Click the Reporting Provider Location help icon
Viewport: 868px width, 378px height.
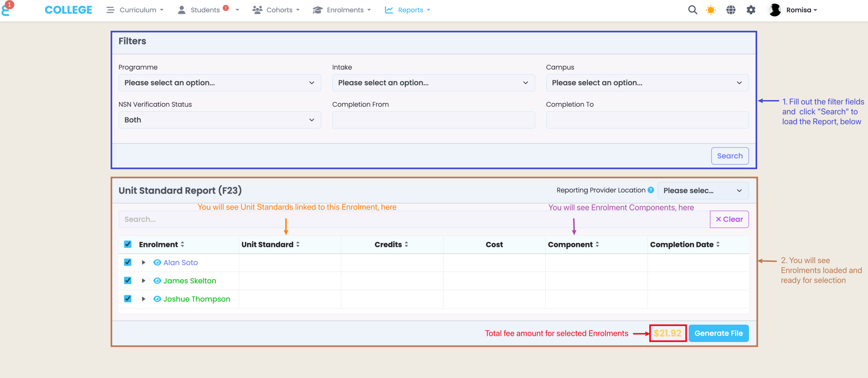pyautogui.click(x=651, y=190)
